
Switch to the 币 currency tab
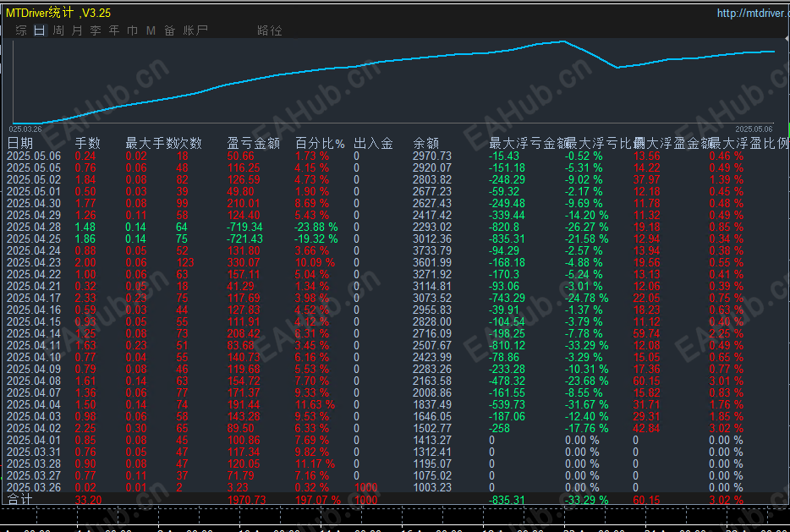(x=133, y=30)
